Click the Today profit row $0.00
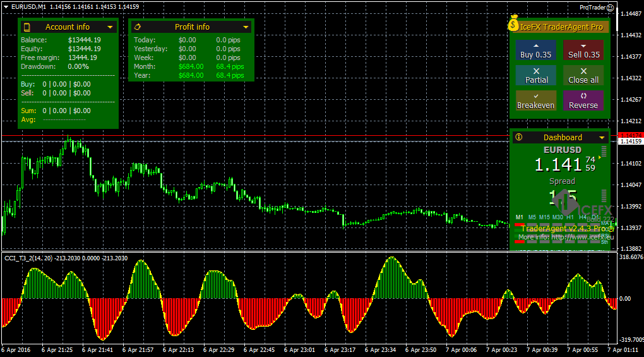 pyautogui.click(x=187, y=40)
